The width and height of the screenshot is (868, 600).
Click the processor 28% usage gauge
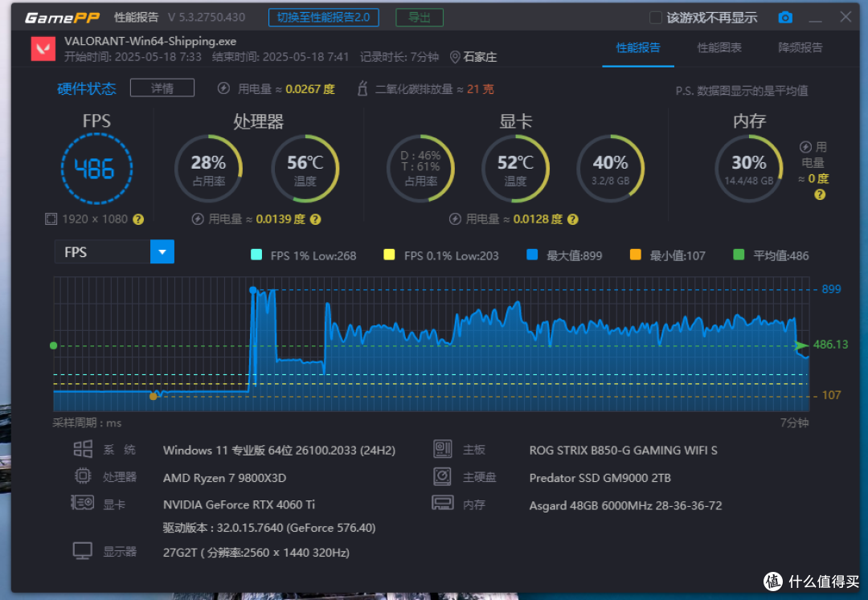click(x=209, y=169)
